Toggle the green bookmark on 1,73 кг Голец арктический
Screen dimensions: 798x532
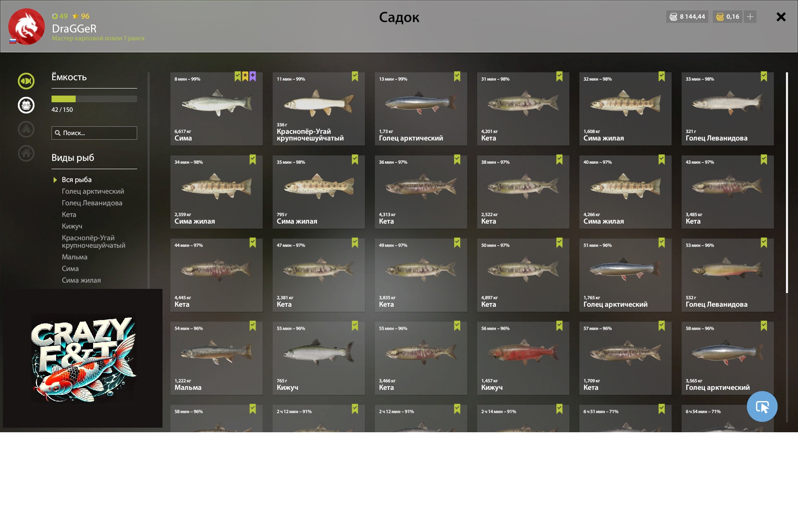(x=457, y=76)
